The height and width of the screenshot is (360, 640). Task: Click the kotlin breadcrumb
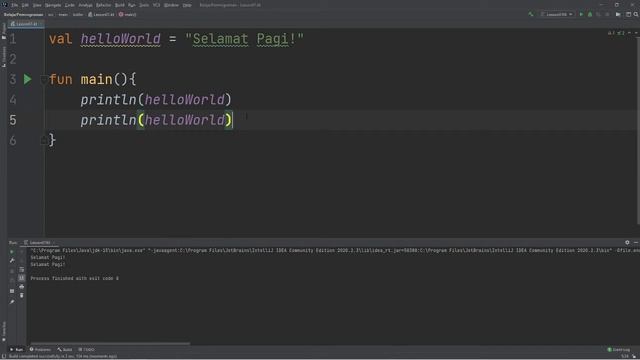pos(78,14)
